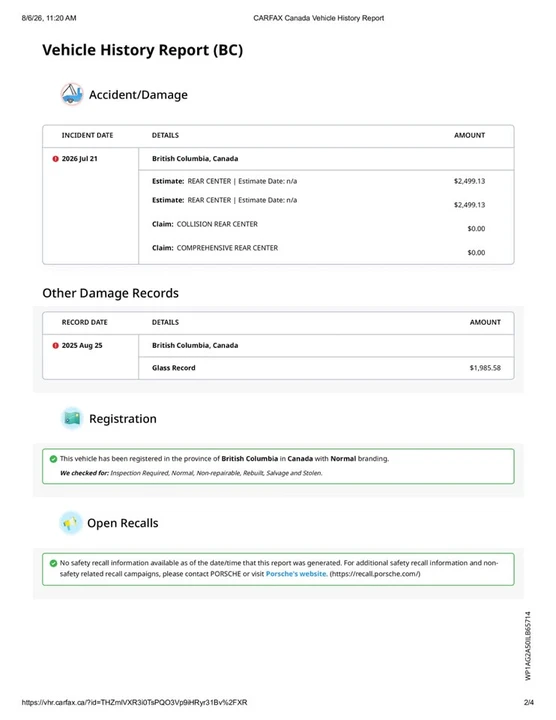This screenshot has height=720, width=556.
Task: Click the Open Recalls megaphone icon
Action: [71, 523]
